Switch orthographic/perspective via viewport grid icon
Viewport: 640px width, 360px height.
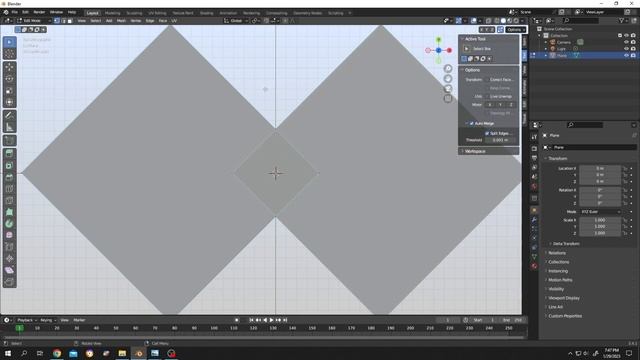coord(448,98)
